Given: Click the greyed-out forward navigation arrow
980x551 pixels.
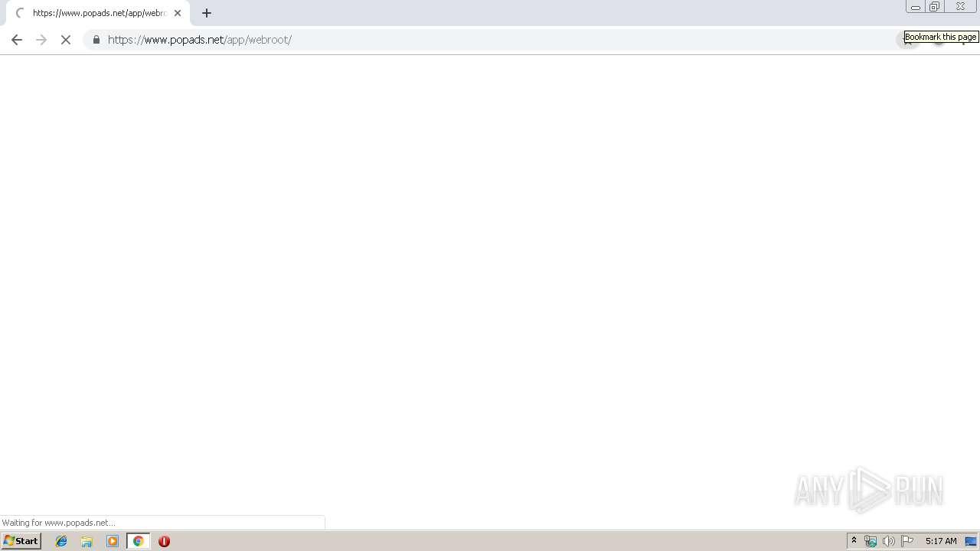Looking at the screenshot, I should [x=41, y=40].
